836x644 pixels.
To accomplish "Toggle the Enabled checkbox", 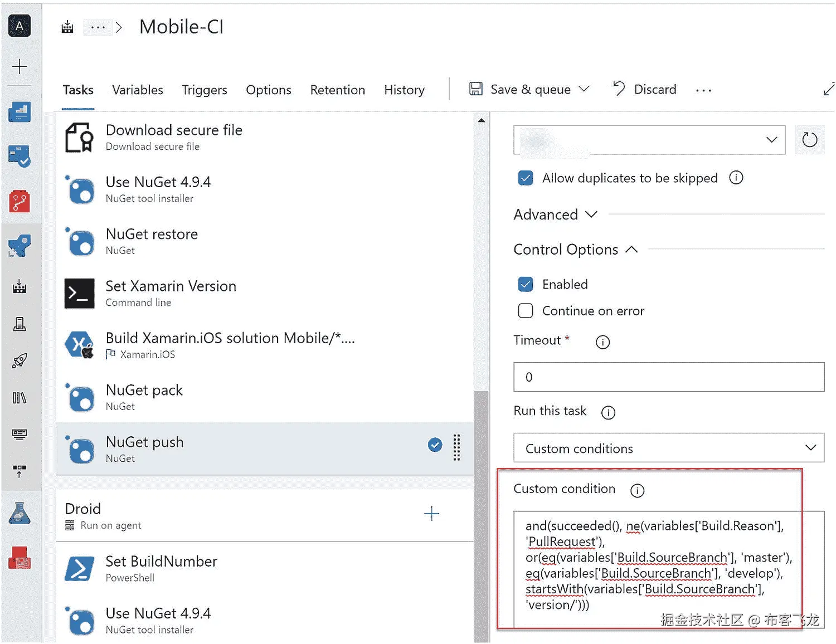I will pyautogui.click(x=525, y=285).
